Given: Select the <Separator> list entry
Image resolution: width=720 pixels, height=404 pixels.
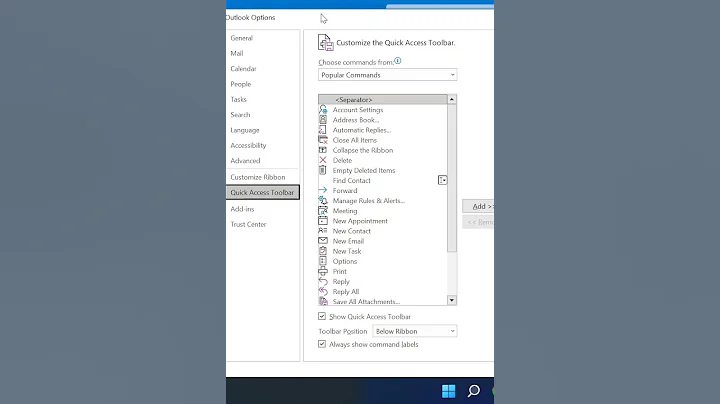Looking at the screenshot, I should pos(382,100).
